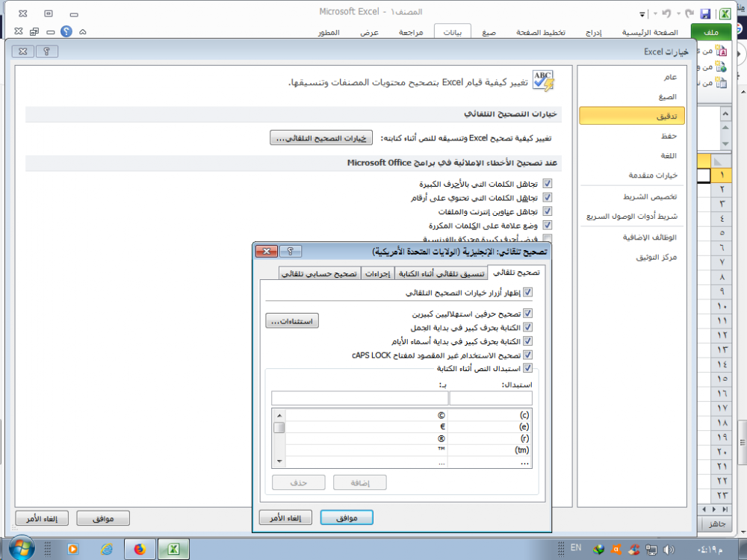
Task: Toggle 'استبدال النص أثناء الكتابة' checkbox
Action: (x=527, y=368)
